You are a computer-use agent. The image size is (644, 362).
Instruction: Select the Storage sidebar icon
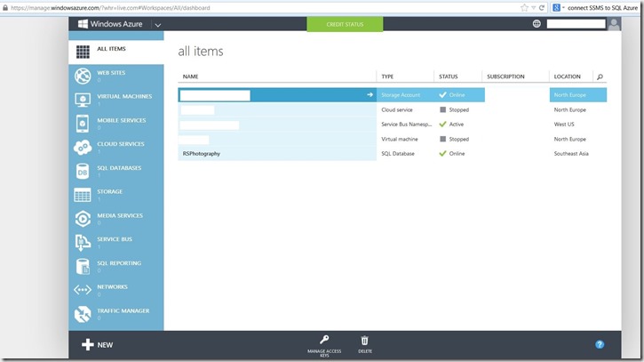[83, 195]
